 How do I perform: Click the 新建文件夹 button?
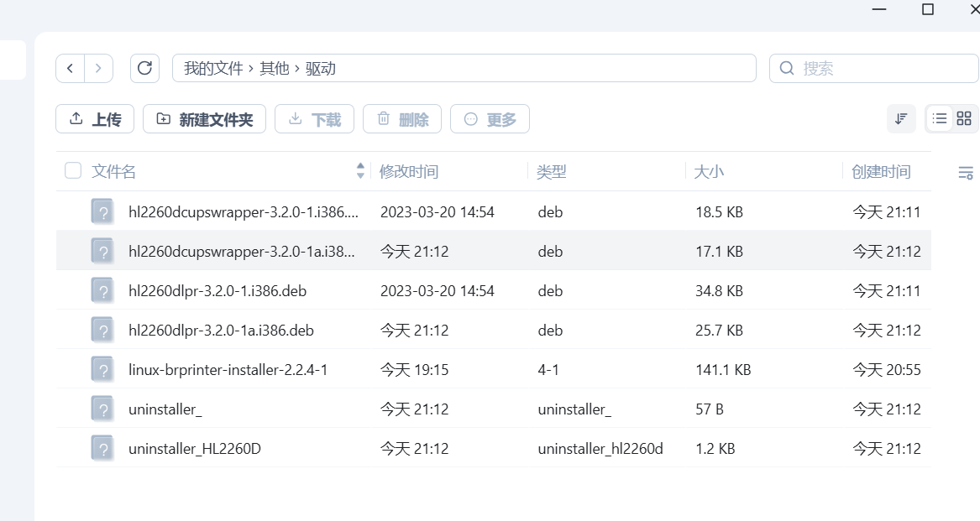coord(204,118)
